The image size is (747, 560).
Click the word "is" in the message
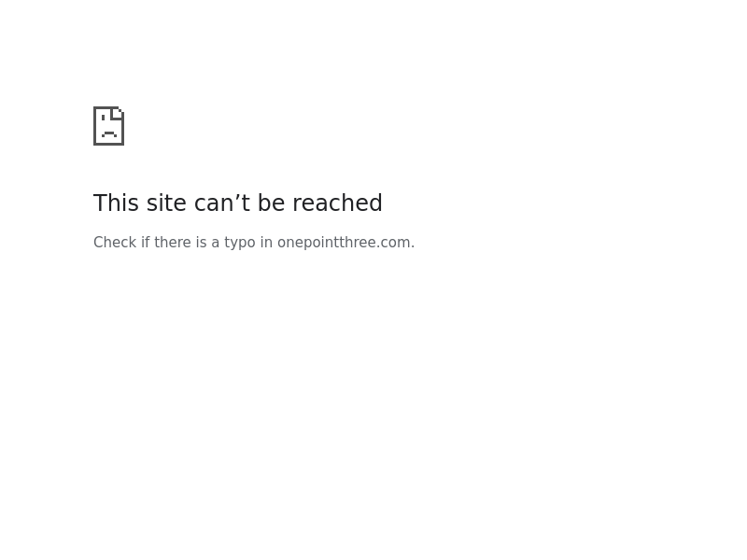(201, 243)
